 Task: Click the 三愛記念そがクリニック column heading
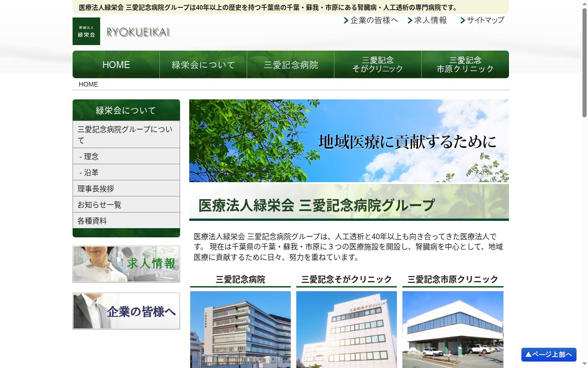pos(346,279)
